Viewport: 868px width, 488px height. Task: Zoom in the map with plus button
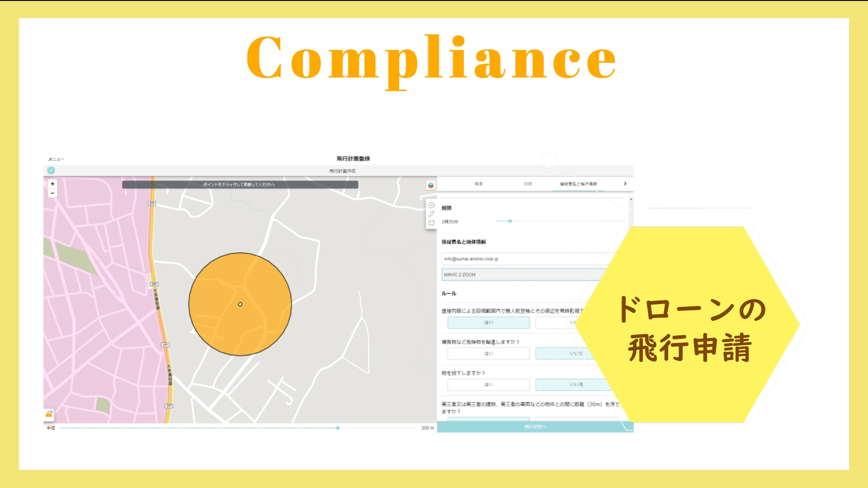(52, 184)
